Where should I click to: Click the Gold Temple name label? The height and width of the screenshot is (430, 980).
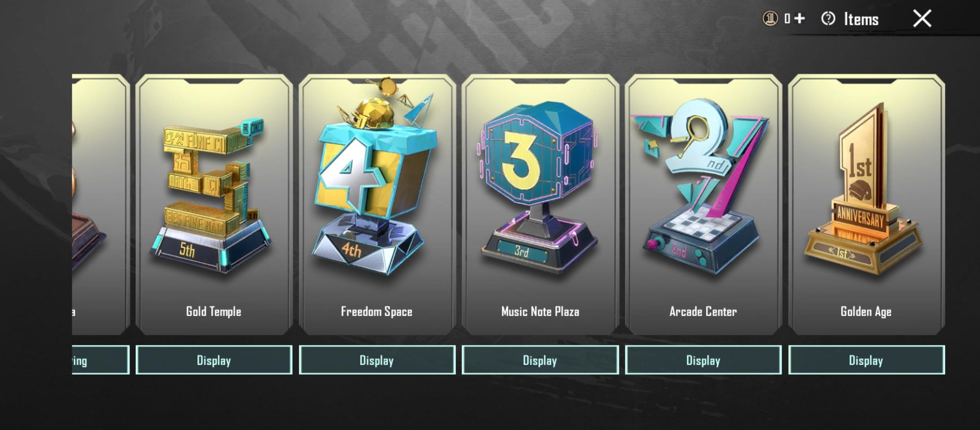[214, 311]
